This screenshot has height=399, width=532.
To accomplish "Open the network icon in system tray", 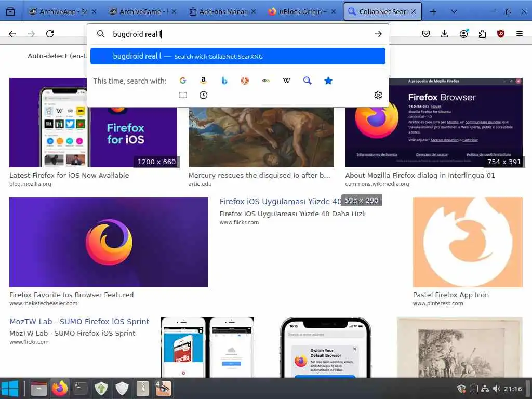I will pyautogui.click(x=485, y=389).
